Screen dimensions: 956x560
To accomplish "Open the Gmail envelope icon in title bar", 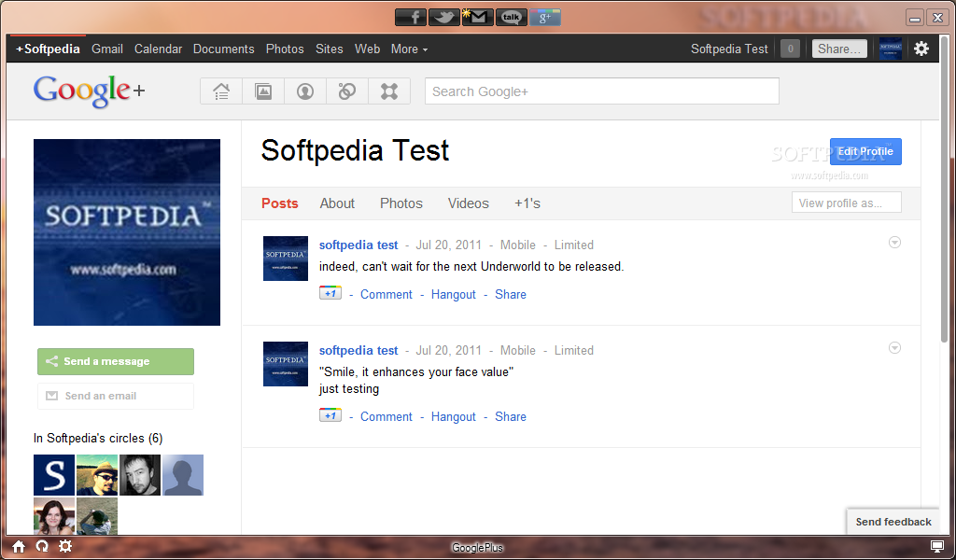I will pos(477,17).
